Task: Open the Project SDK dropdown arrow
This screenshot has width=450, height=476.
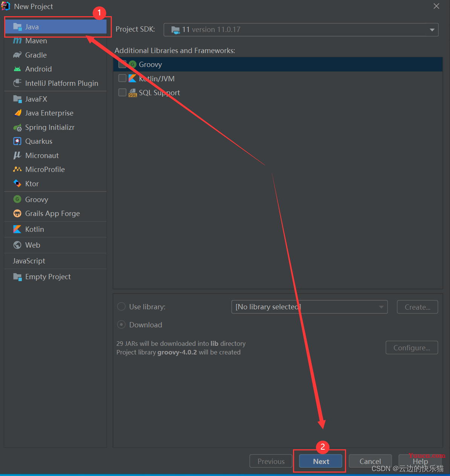Action: [x=432, y=30]
